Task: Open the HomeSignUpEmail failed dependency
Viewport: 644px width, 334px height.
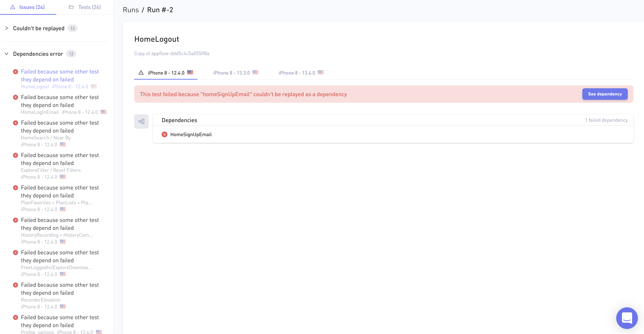Action: click(x=191, y=135)
